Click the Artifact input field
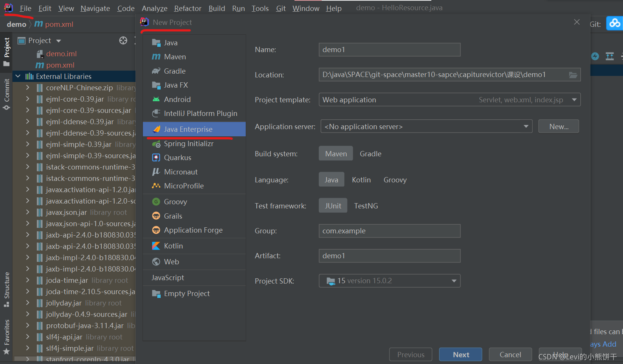This screenshot has width=623, height=364. pos(390,256)
